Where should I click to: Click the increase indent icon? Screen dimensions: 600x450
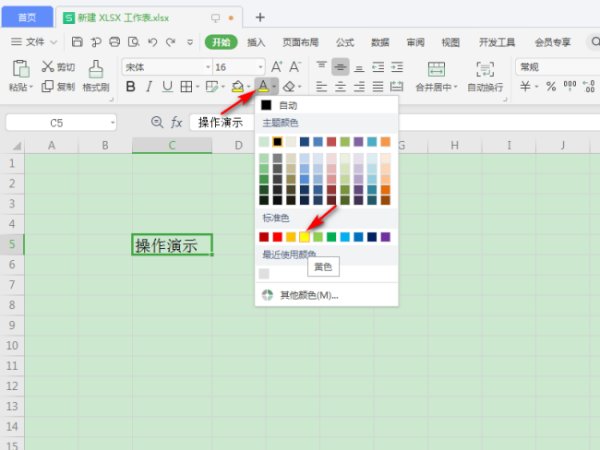tap(396, 67)
